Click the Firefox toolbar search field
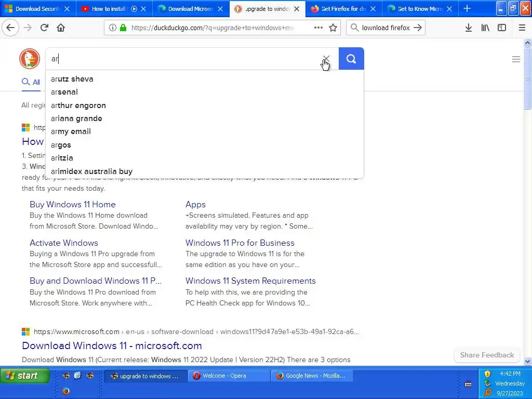The height and width of the screenshot is (399, 532). [386, 28]
